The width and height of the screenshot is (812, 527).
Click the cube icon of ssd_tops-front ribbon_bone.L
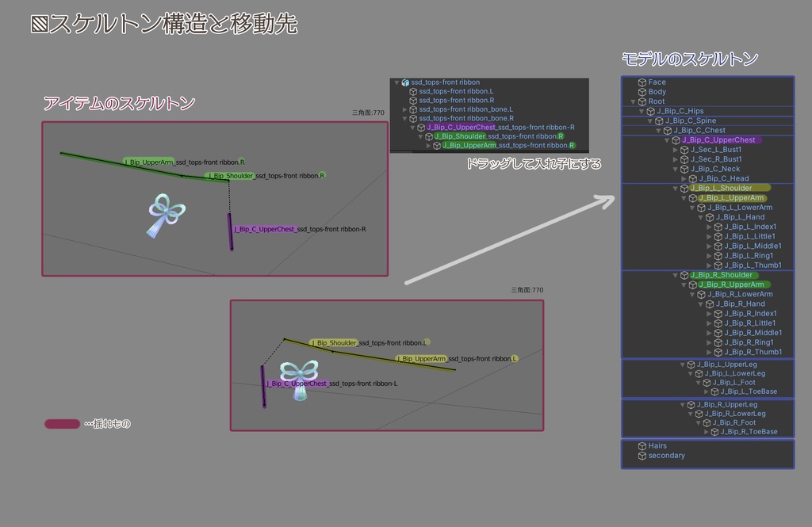[413, 109]
